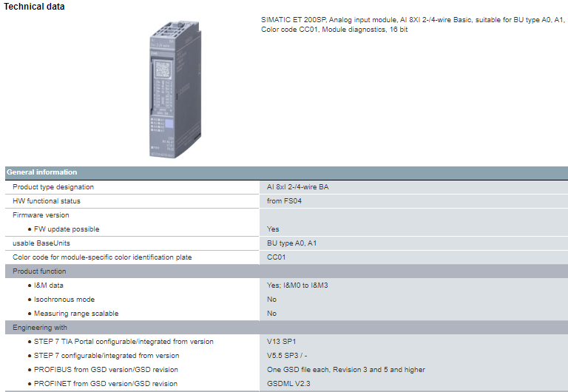Viewport: 568px width, 392px height.
Task: Click the Product type designation row label
Action: 53,187
